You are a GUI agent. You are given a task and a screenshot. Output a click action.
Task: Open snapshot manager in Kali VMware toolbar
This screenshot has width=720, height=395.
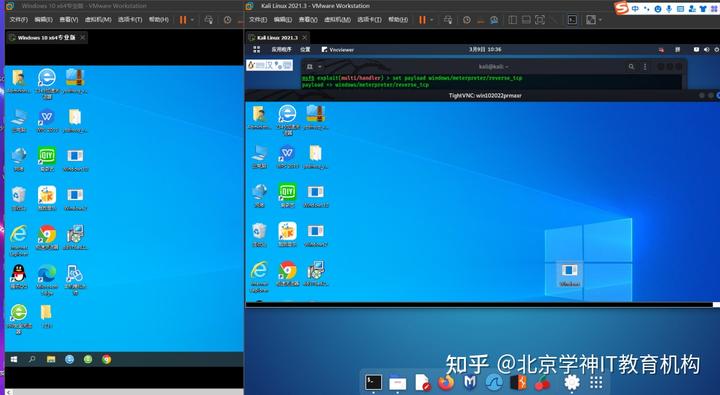pyautogui.click(x=494, y=20)
